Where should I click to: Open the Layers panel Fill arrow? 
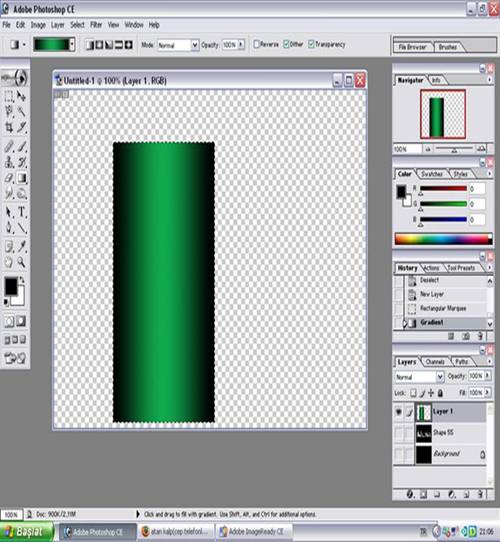[x=488, y=393]
